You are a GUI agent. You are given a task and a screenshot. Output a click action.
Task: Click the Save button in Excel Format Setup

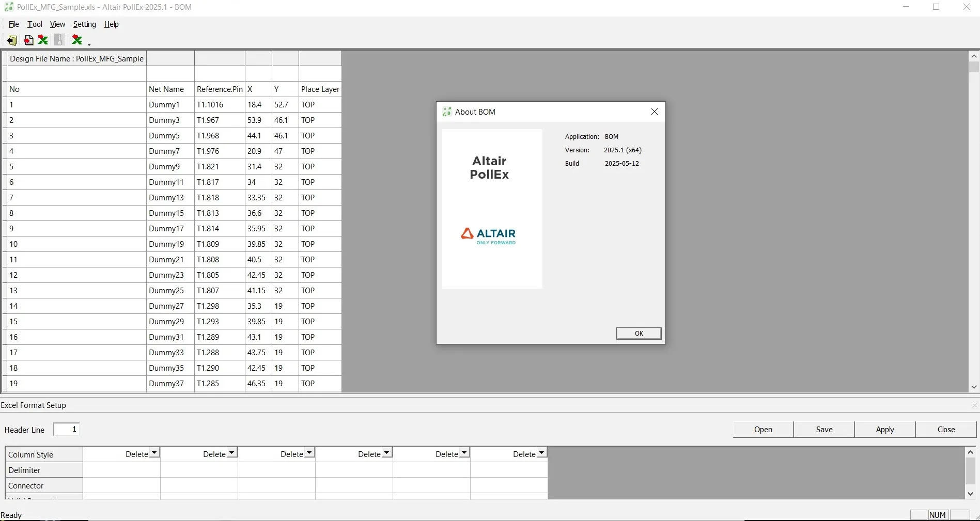point(824,430)
